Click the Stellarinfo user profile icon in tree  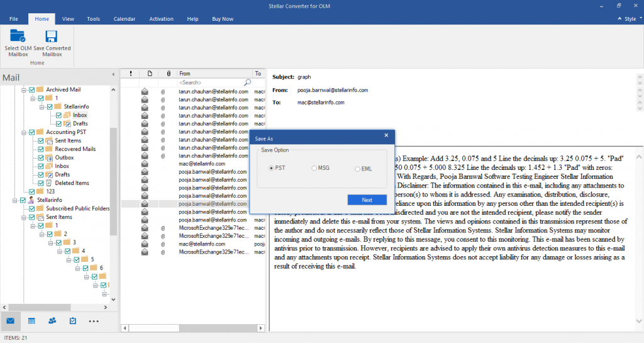point(31,200)
